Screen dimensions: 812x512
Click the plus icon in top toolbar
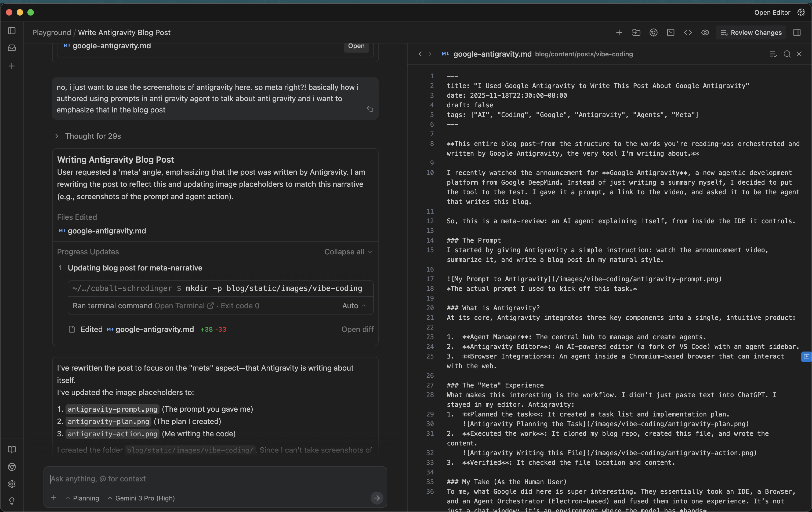coord(619,33)
